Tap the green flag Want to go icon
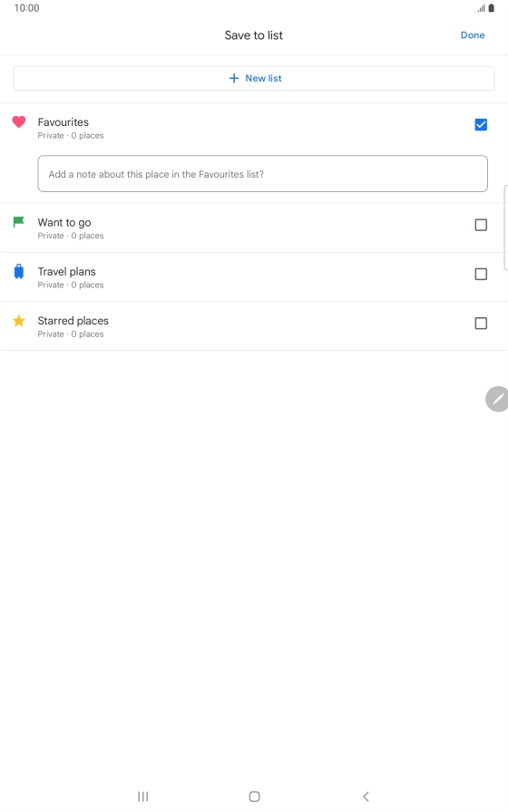Viewport: 508px width, 812px height. pyautogui.click(x=19, y=222)
